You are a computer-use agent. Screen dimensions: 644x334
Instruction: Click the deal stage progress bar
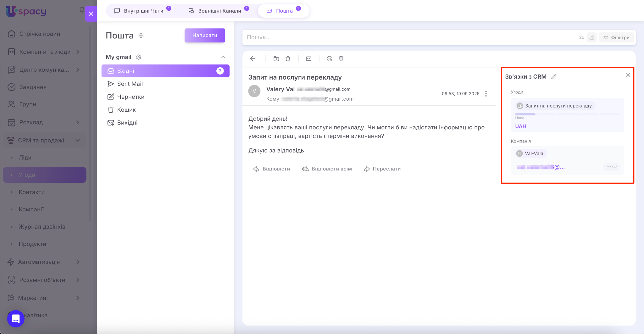567,114
